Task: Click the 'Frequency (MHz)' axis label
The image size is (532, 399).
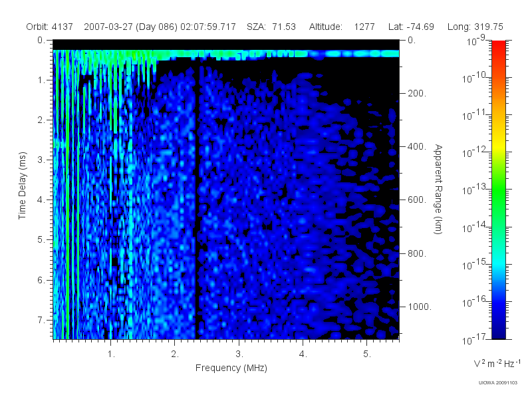Action: [x=231, y=368]
